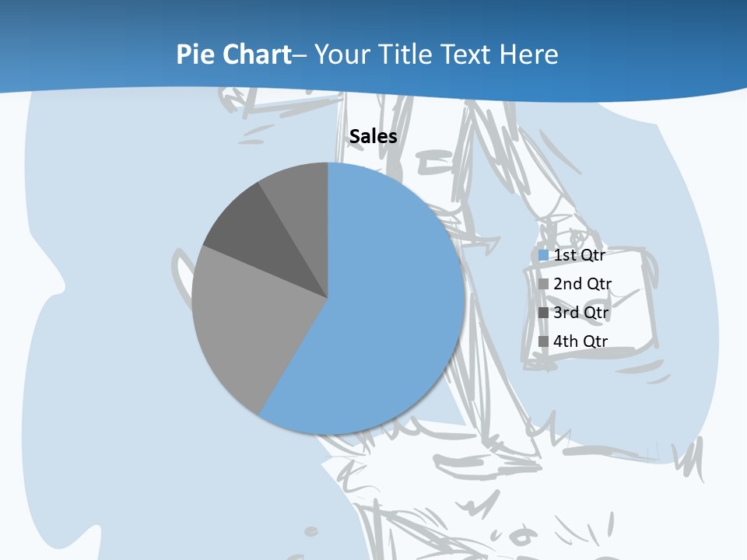Screen dimensions: 747x560
Task: Click the blue header banner's empty left side
Action: 78,47
